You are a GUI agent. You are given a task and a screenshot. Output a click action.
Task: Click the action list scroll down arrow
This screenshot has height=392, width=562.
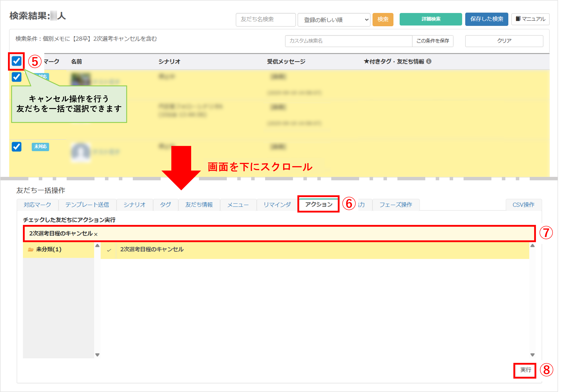[x=532, y=355]
